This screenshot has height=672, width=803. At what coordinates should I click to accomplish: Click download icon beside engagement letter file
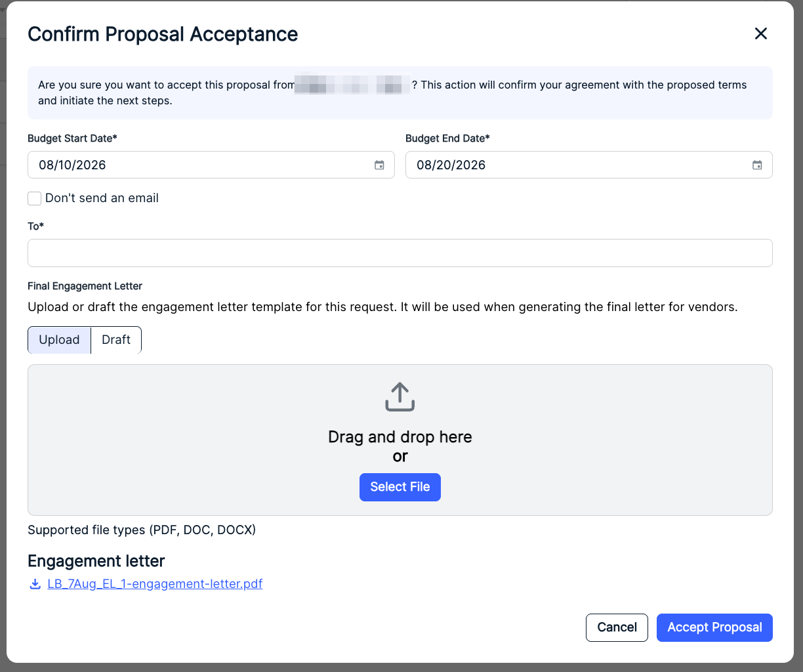pyautogui.click(x=35, y=584)
